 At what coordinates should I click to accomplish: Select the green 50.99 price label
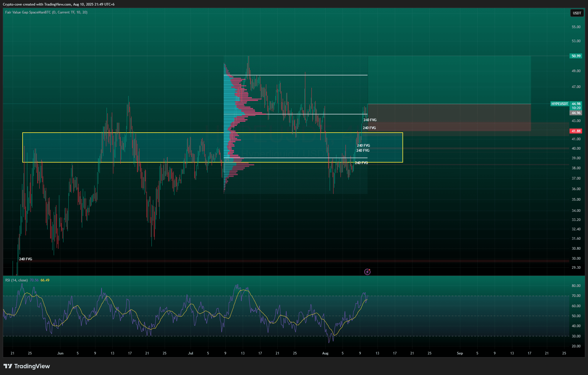click(576, 56)
